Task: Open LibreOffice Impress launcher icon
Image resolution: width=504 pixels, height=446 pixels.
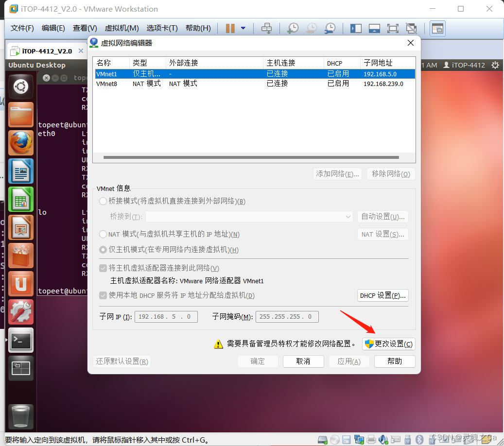Action: [x=21, y=227]
